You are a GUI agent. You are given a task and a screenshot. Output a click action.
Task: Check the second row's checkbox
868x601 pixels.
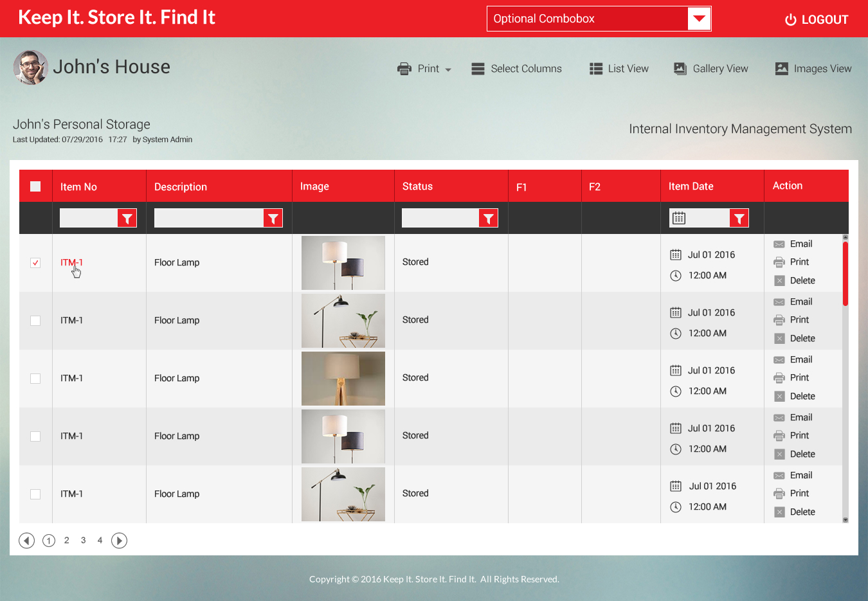pos(35,321)
